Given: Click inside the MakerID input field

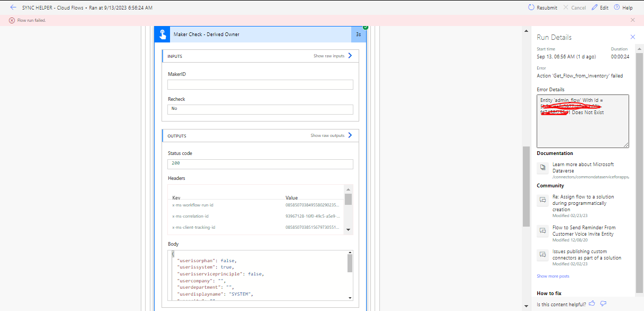Looking at the screenshot, I should click(x=260, y=84).
